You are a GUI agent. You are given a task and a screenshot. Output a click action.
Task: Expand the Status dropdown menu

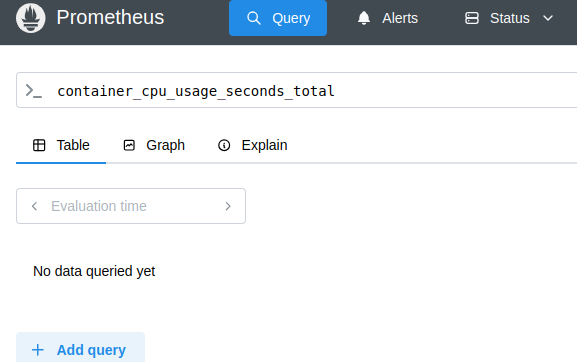click(x=509, y=18)
